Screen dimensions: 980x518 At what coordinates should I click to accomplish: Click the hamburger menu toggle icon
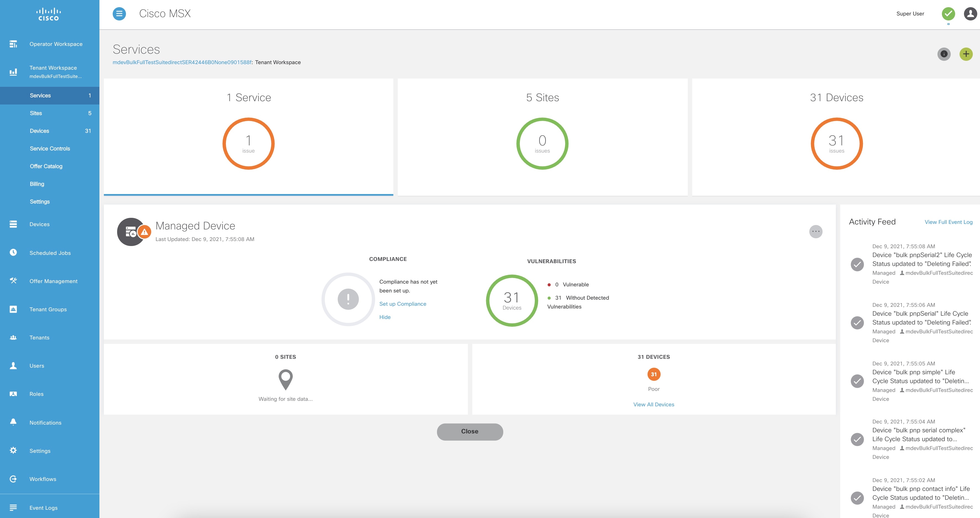coord(119,14)
